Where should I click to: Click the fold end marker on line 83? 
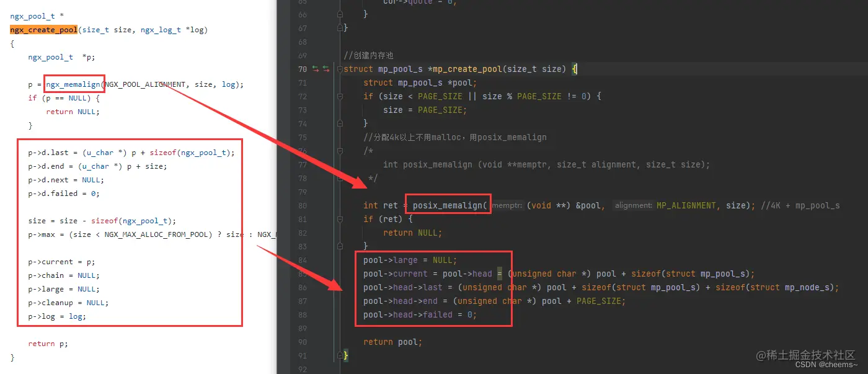pyautogui.click(x=340, y=246)
